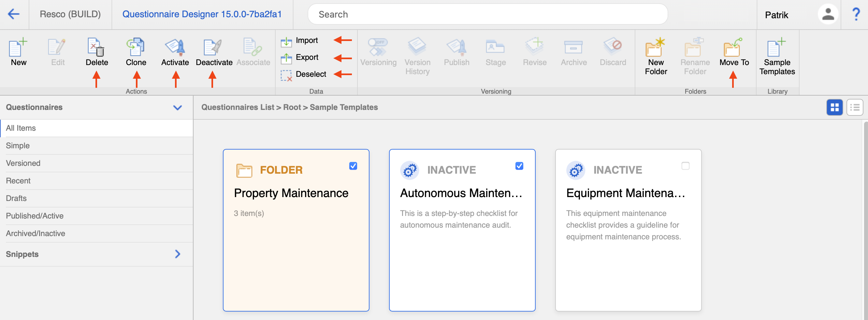Image resolution: width=868 pixels, height=320 pixels.
Task: Check the Equipment Maintenance card checkbox
Action: click(685, 166)
